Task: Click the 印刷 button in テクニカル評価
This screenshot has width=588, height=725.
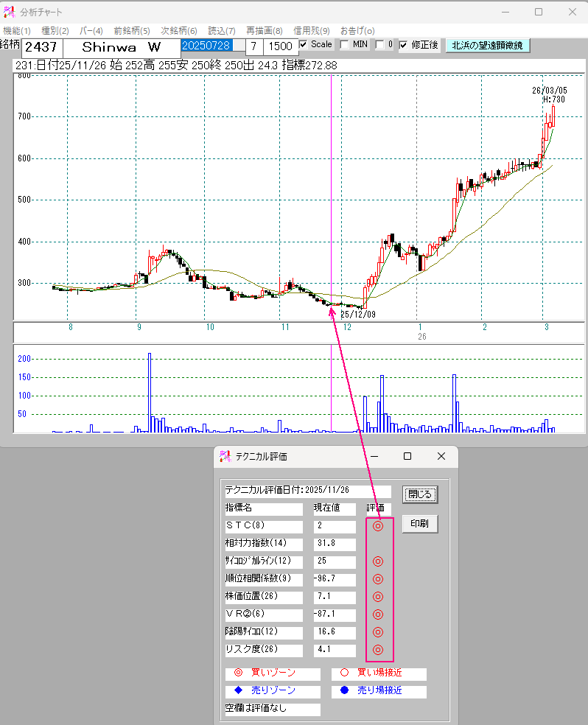Action: coord(420,523)
